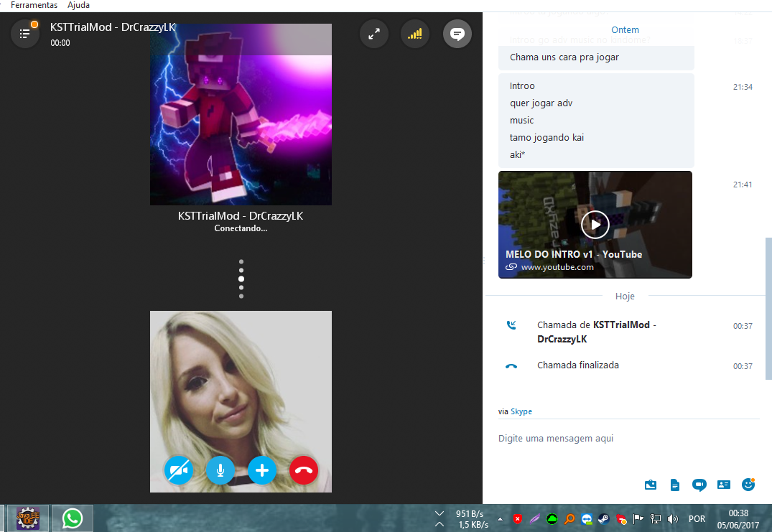Select the 'Chamada finalizada' call entry
The width and height of the screenshot is (772, 532).
[x=578, y=365]
